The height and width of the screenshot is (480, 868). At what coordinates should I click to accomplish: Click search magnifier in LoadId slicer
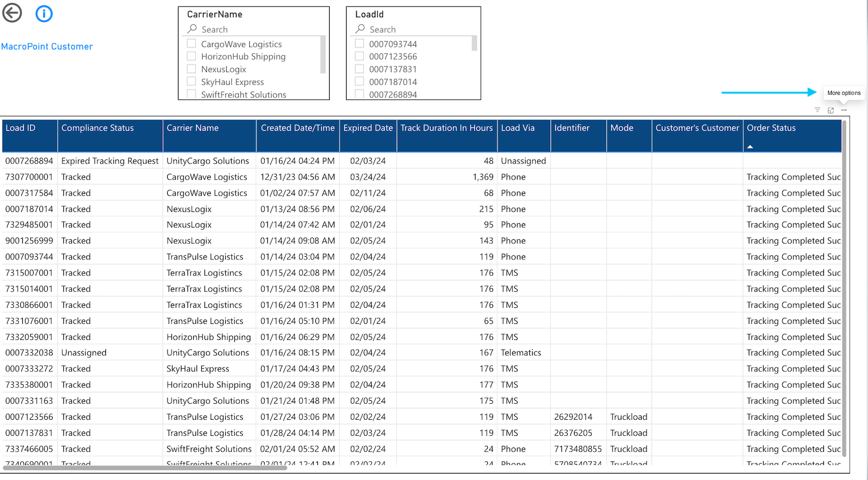[361, 29]
